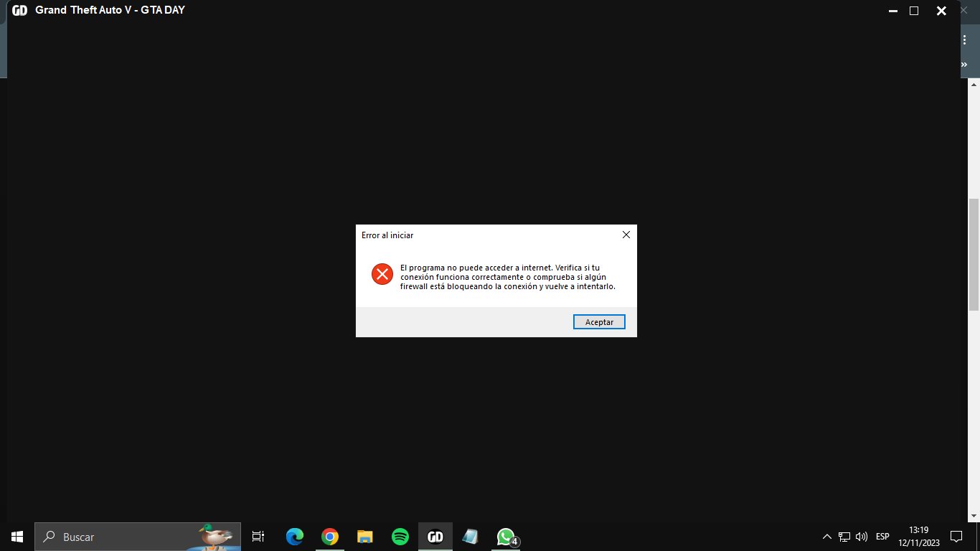980x551 pixels.
Task: Open Google Chrome from taskbar
Action: pyautogui.click(x=329, y=537)
